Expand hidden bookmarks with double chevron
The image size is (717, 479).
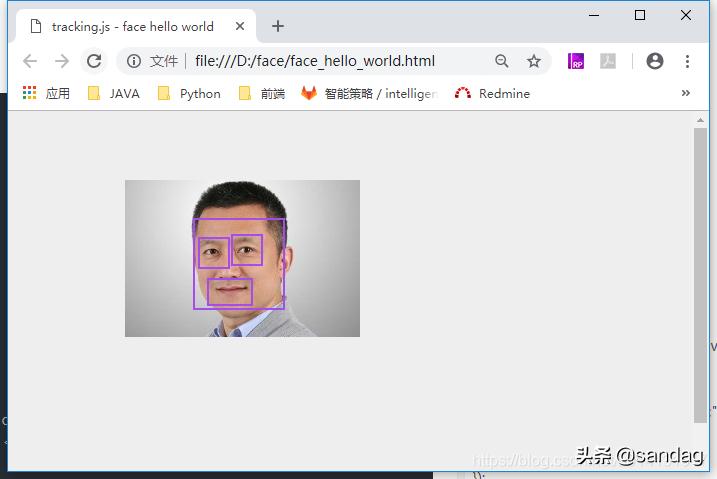click(x=685, y=93)
